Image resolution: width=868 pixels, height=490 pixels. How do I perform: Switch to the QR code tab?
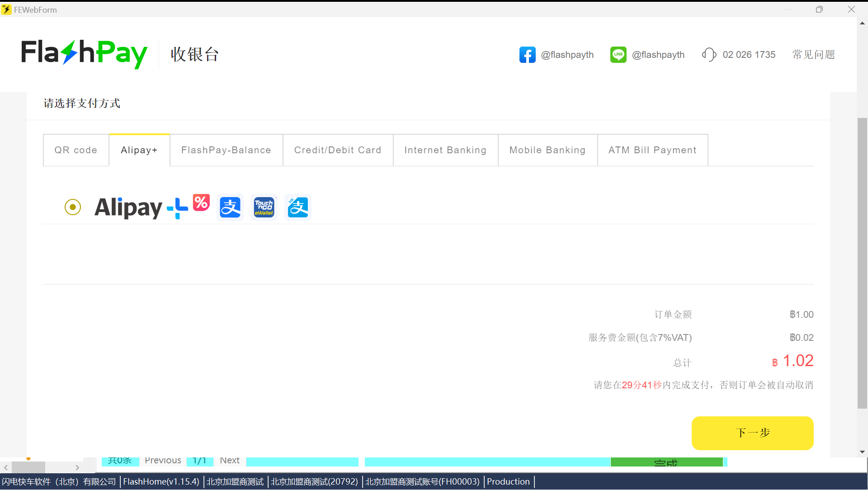point(75,150)
